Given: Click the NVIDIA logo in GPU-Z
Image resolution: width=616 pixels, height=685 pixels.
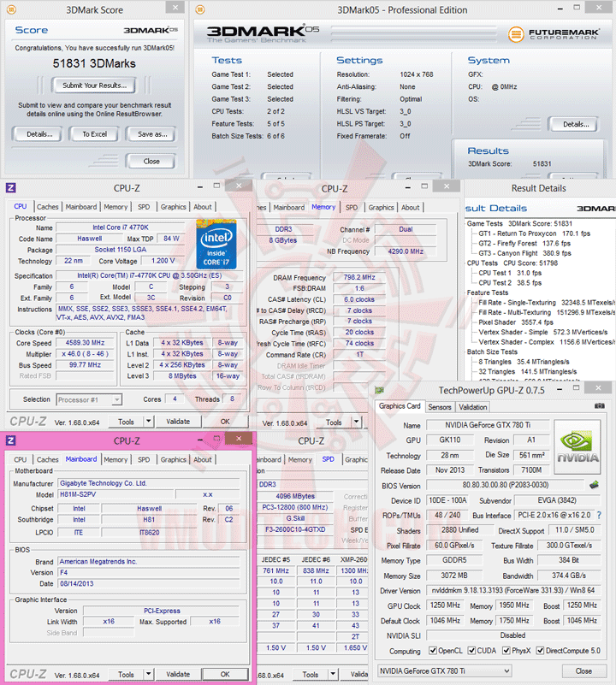Looking at the screenshot, I should pyautogui.click(x=577, y=447).
